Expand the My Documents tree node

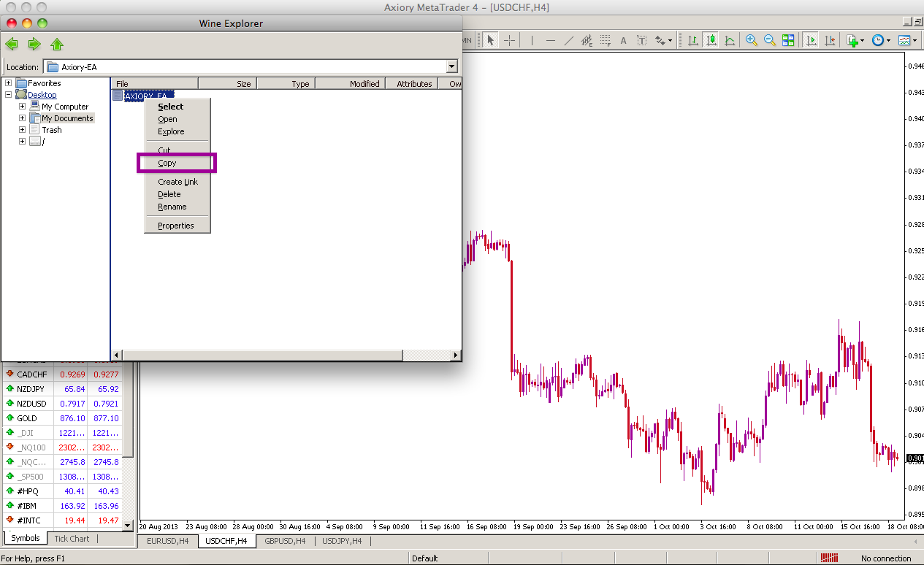coord(22,118)
